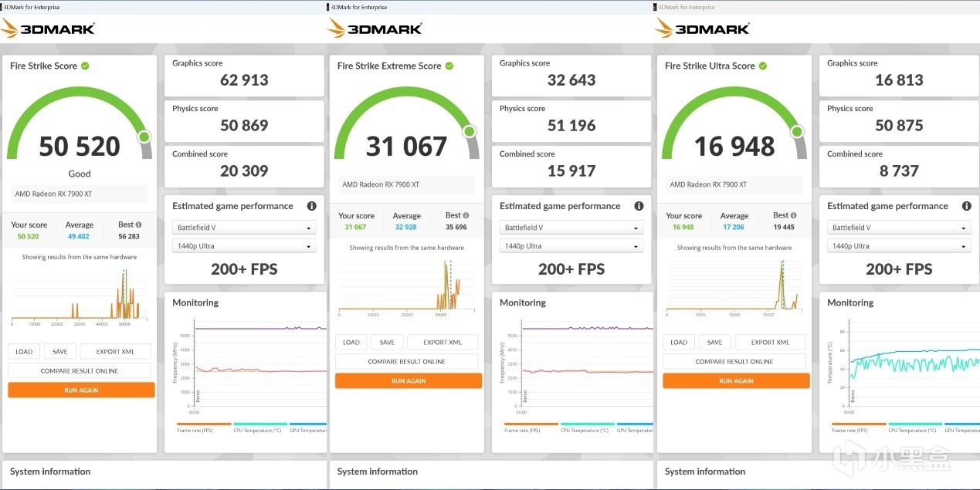Open Estimated game performance info icon in Fire Strike panel
Image resolution: width=980 pixels, height=490 pixels.
coord(311,206)
